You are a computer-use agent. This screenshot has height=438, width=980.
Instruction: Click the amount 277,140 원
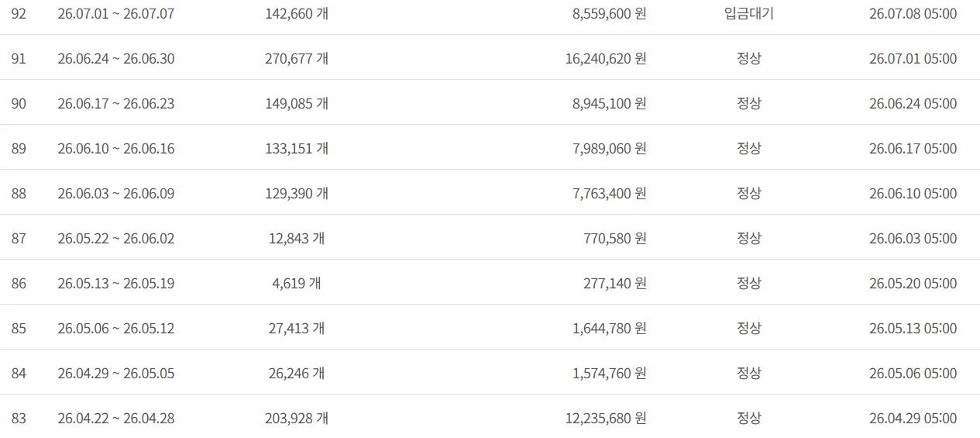(615, 283)
